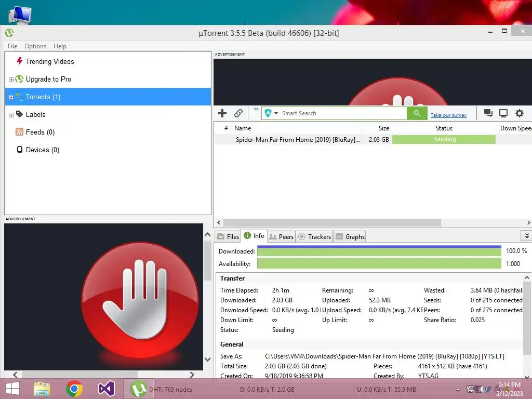This screenshot has width=532, height=399.
Task: Click the download speed status bar entry
Action: (267, 390)
